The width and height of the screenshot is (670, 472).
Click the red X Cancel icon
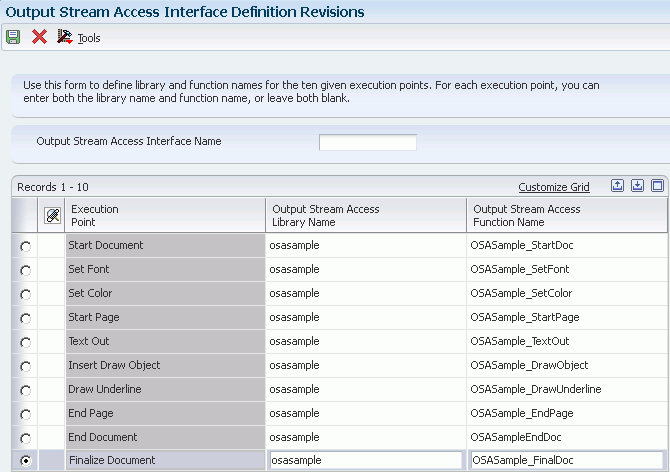(x=39, y=37)
